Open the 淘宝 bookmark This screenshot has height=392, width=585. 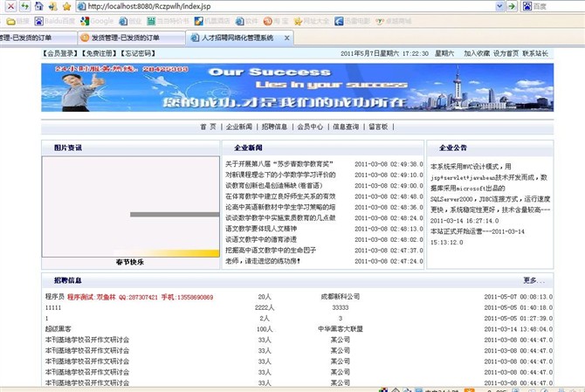(x=276, y=21)
